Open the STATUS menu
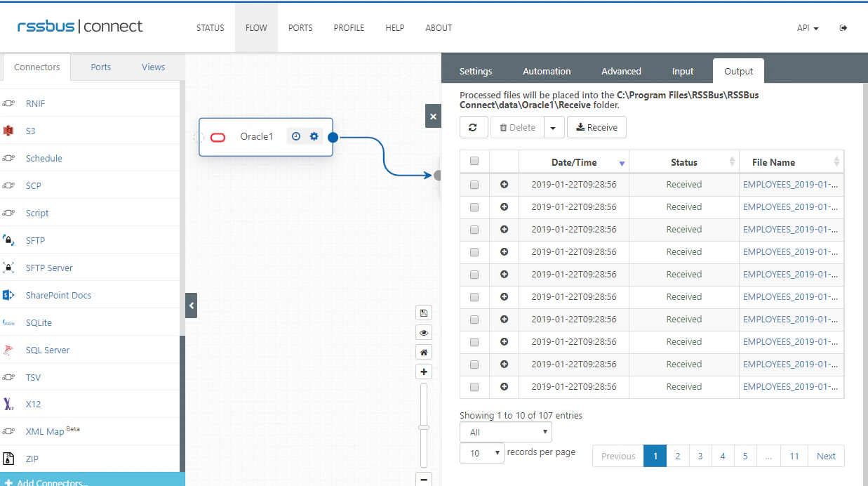The height and width of the screenshot is (486, 868). (x=211, y=28)
